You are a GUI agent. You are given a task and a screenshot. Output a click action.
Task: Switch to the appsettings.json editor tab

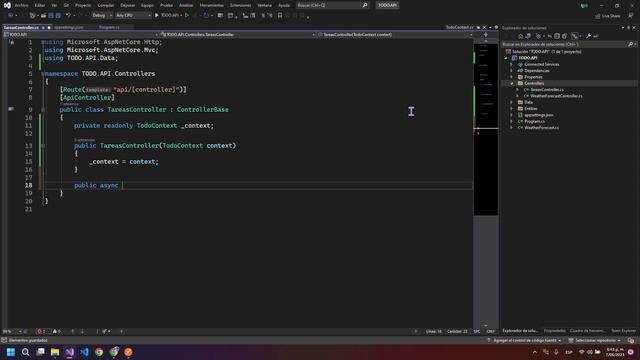coord(69,27)
